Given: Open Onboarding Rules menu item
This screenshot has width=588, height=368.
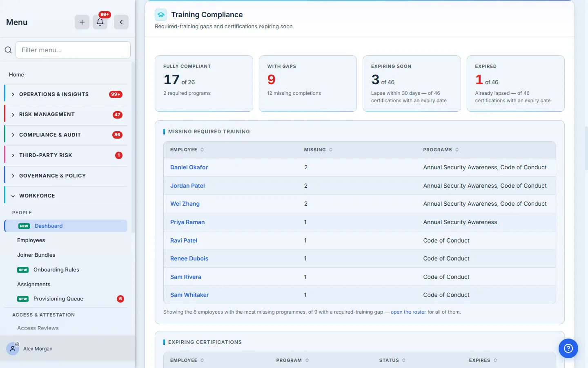Looking at the screenshot, I should click(56, 270).
